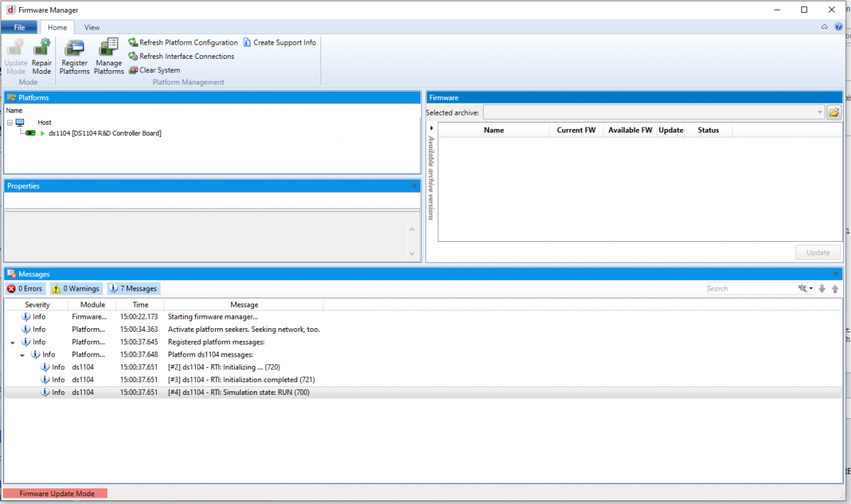The image size is (851, 504).
Task: Open the File menu
Action: pos(19,28)
